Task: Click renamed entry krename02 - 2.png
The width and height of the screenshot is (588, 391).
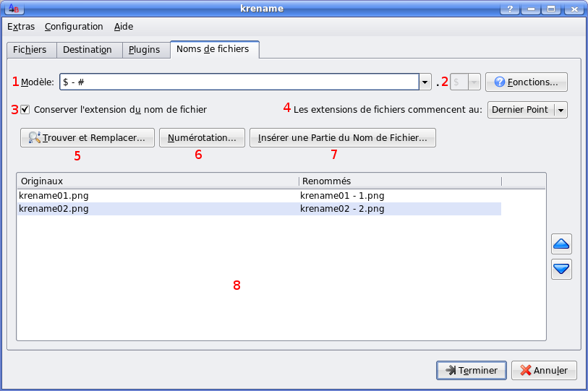Action: coord(342,209)
